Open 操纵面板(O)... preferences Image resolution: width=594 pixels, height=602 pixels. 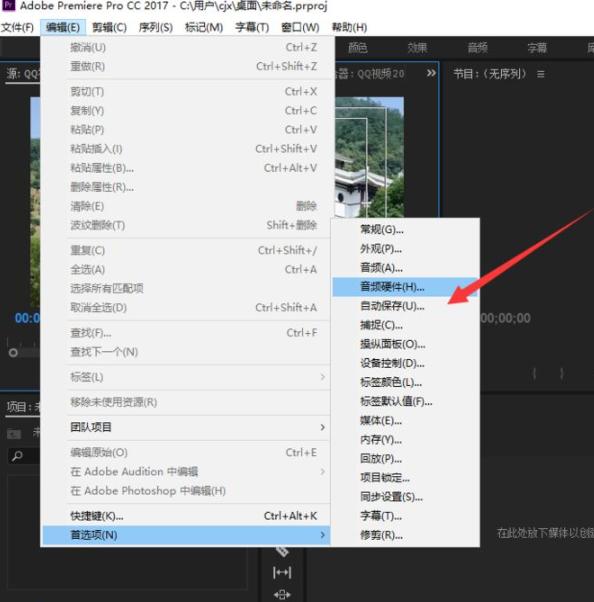pyautogui.click(x=405, y=344)
